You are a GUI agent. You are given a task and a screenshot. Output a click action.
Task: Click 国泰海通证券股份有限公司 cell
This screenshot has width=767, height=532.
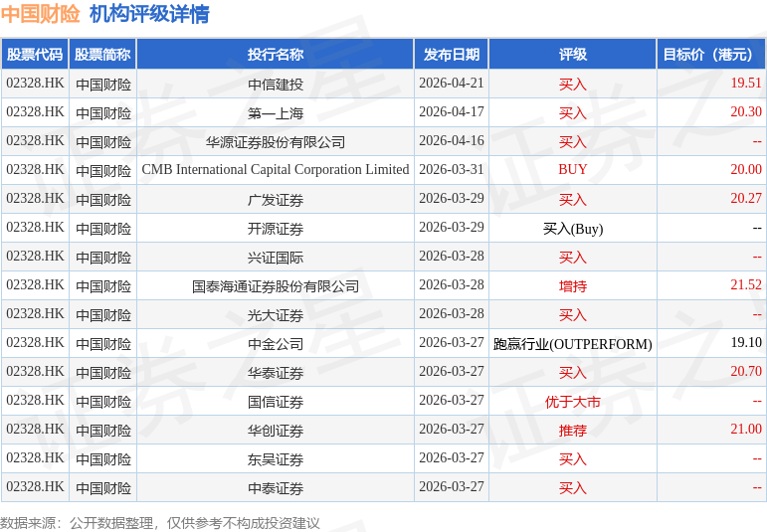coord(276,286)
